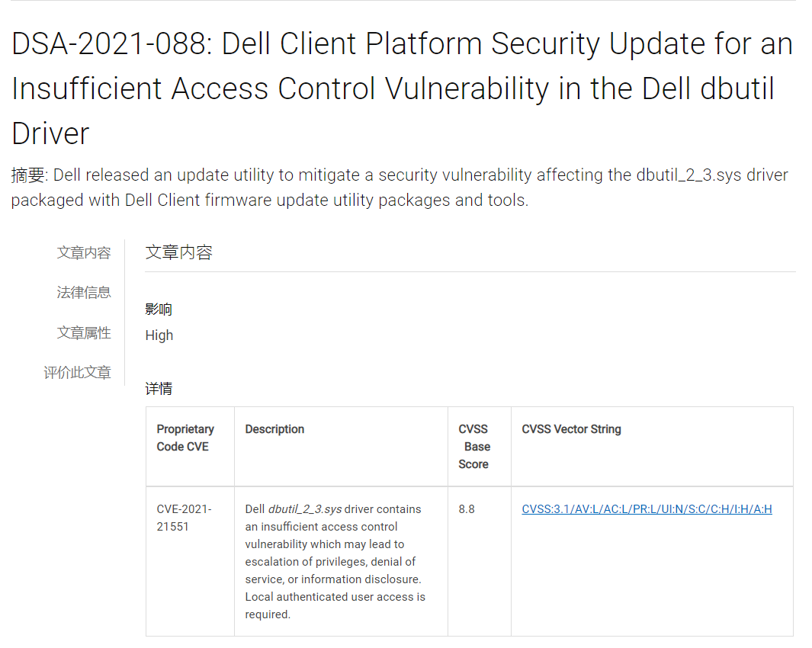This screenshot has width=812, height=648.
Task: Click the DSA-2021-088 article title heading
Action: 402,89
